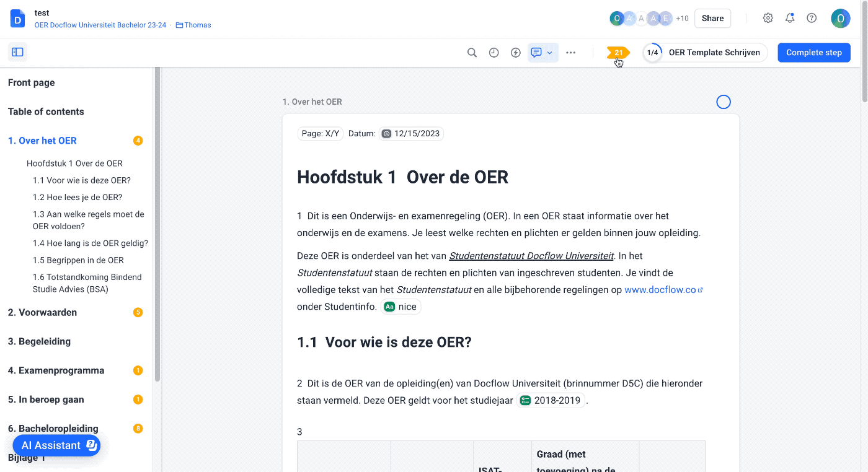
Task: Open the 1/4 OER Template Schrijven step
Action: pyautogui.click(x=706, y=53)
